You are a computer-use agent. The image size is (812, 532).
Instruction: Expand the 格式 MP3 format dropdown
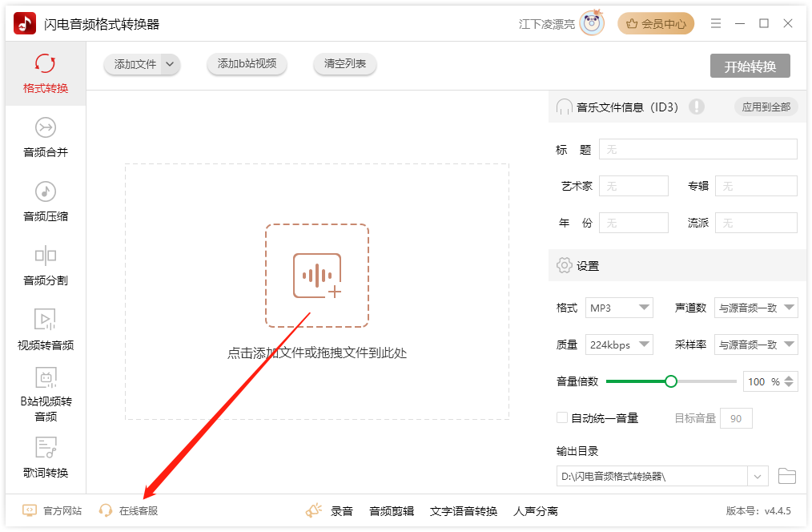point(619,308)
